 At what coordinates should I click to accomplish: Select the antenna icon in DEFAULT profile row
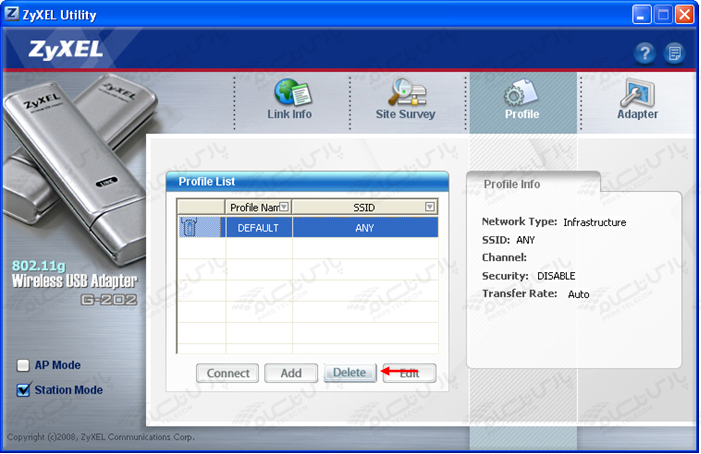pyautogui.click(x=190, y=227)
